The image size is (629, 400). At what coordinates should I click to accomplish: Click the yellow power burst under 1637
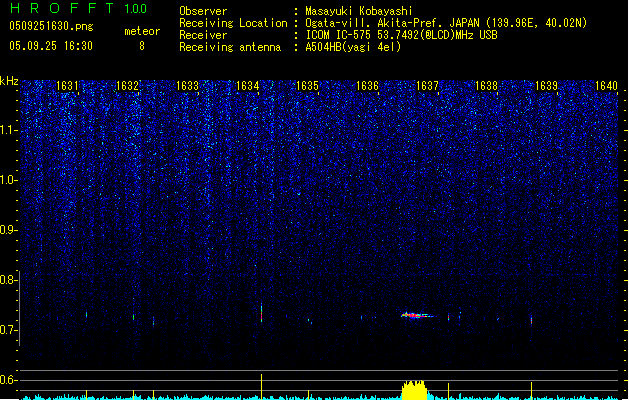pyautogui.click(x=414, y=390)
